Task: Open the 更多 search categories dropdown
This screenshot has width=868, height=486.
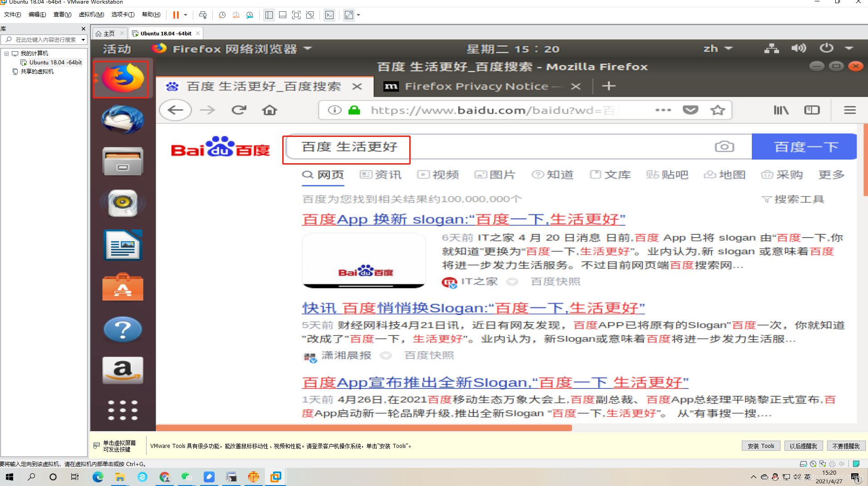Action: [831, 175]
